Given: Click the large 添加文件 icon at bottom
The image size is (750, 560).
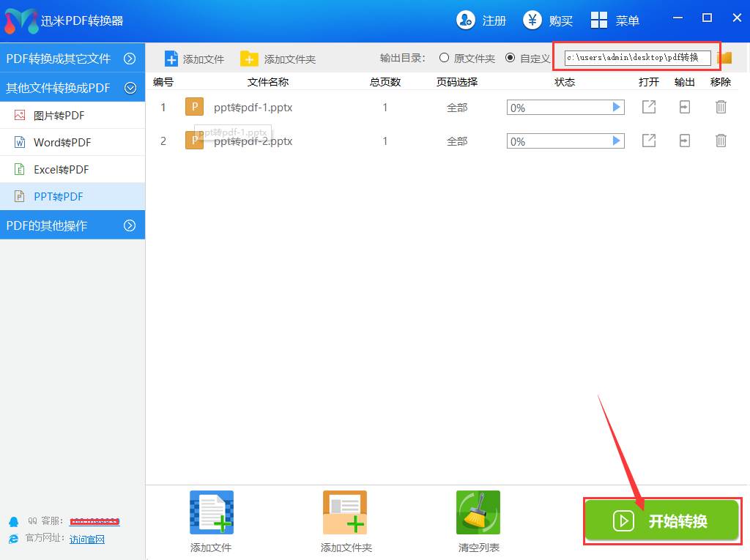Looking at the screenshot, I should (211, 512).
